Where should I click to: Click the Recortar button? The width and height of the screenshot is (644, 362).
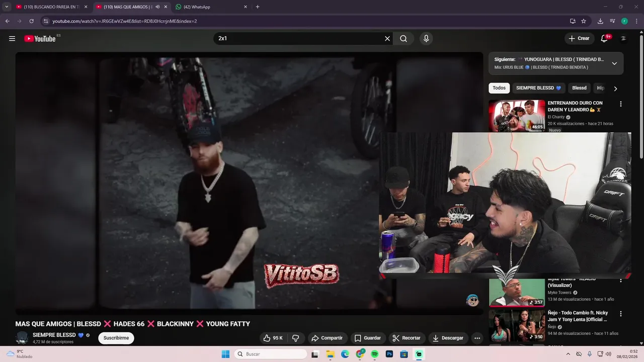coord(407,338)
